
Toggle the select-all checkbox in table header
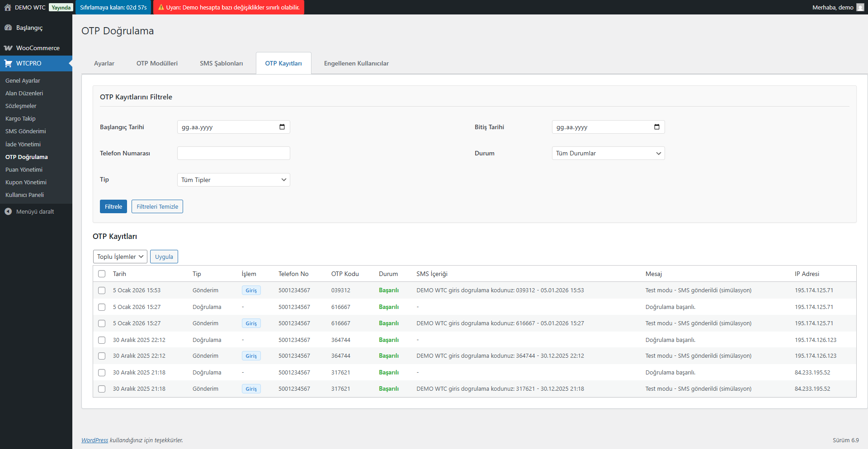[x=102, y=274]
